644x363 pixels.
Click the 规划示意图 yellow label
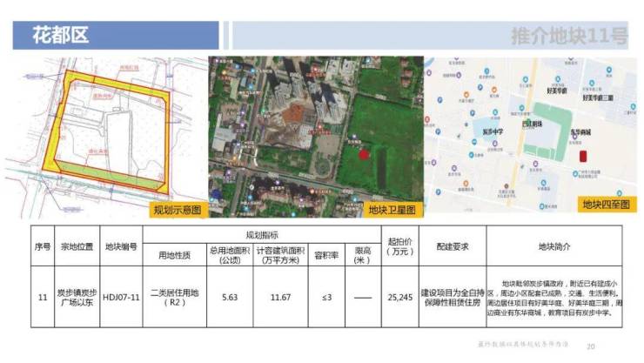(x=178, y=210)
